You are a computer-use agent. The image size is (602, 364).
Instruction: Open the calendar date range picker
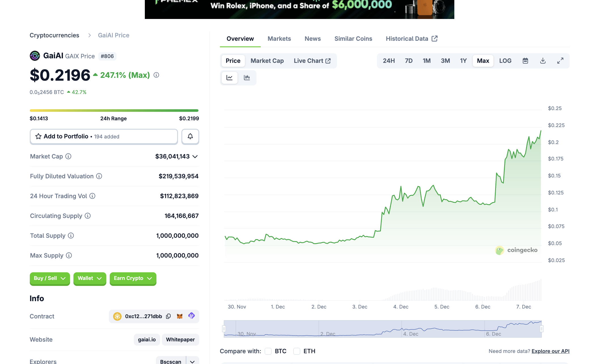(x=525, y=61)
